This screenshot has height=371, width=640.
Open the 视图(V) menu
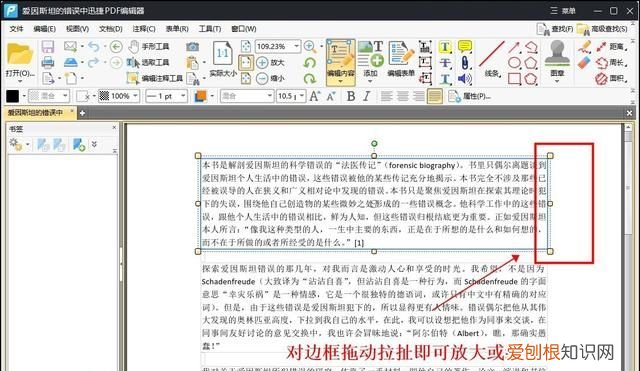78,29
